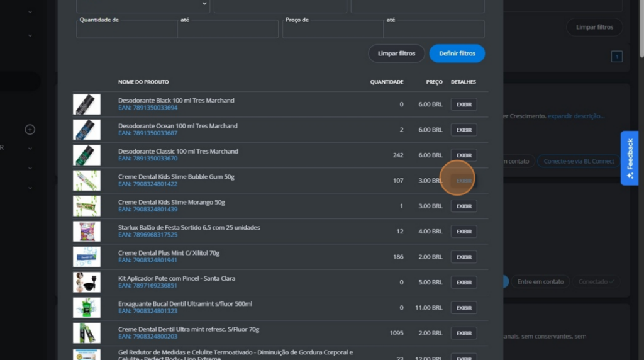Click EXIBIR for Starlux Balão de Festa
This screenshot has width=644, height=360.
click(464, 232)
